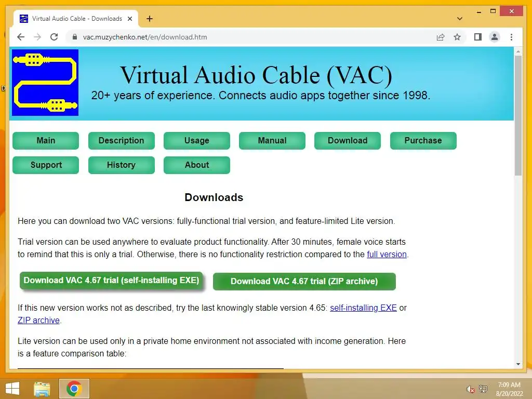Open the tab search chevron

[x=459, y=19]
